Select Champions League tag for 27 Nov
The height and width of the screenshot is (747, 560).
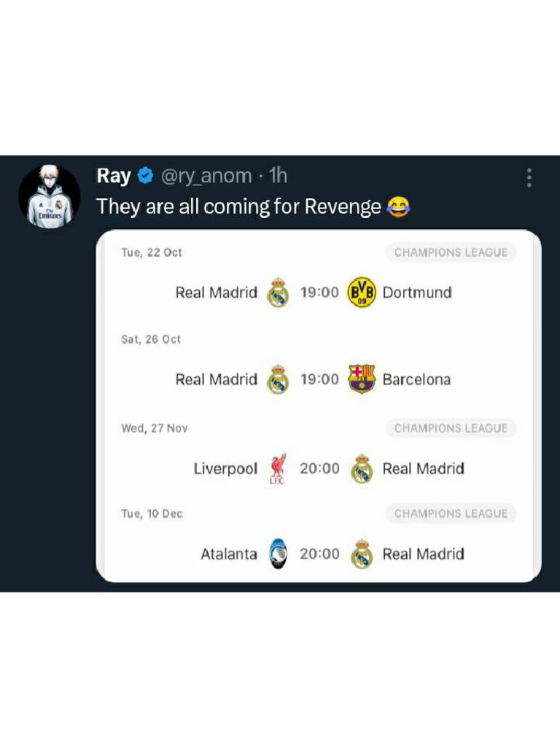[451, 428]
